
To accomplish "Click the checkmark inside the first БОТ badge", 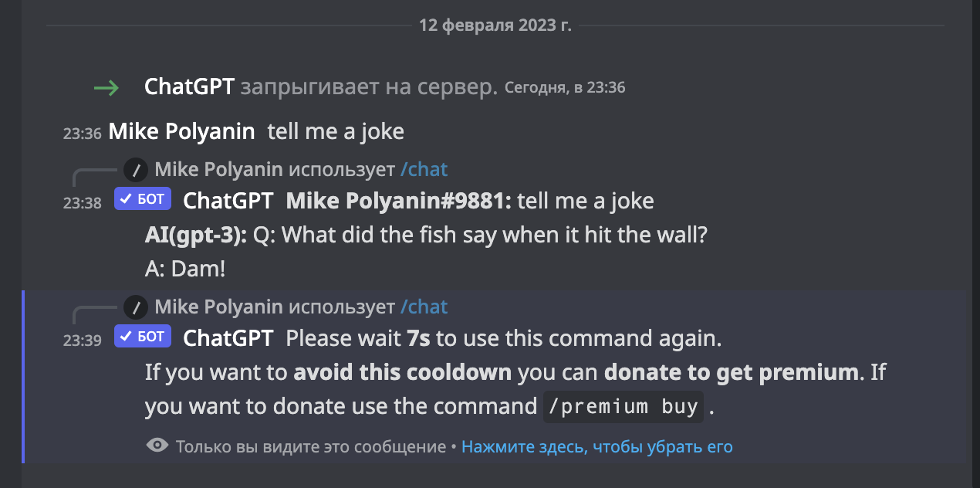I will pyautogui.click(x=126, y=199).
